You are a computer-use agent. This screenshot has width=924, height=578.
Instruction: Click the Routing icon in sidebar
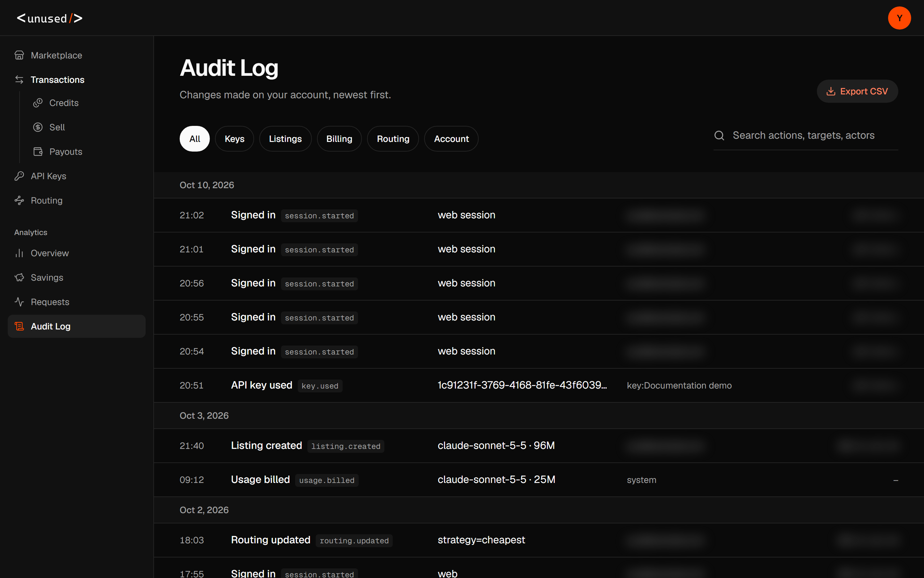pyautogui.click(x=20, y=201)
